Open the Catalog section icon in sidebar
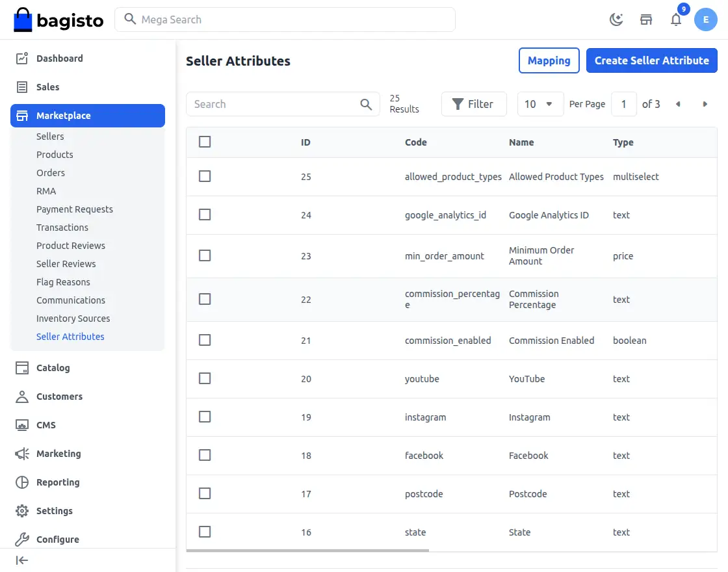This screenshot has height=572, width=728. point(21,367)
